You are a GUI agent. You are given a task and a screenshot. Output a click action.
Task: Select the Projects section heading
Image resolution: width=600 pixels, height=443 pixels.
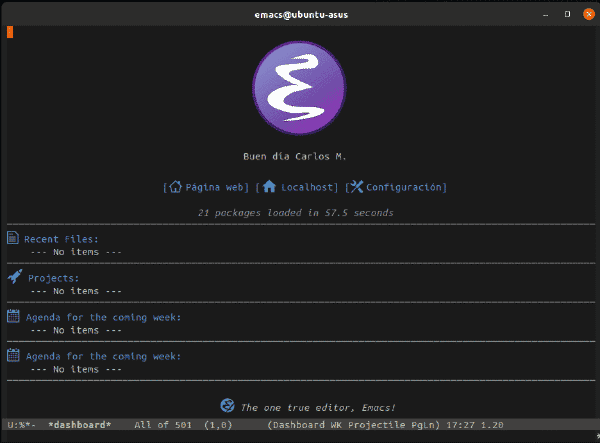point(54,279)
